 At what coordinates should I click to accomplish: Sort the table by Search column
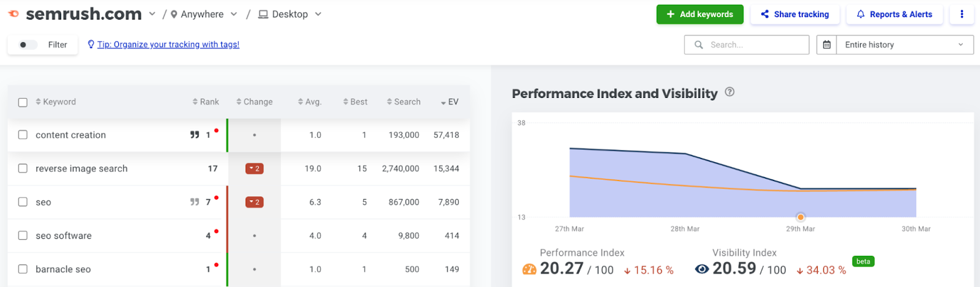(x=404, y=102)
